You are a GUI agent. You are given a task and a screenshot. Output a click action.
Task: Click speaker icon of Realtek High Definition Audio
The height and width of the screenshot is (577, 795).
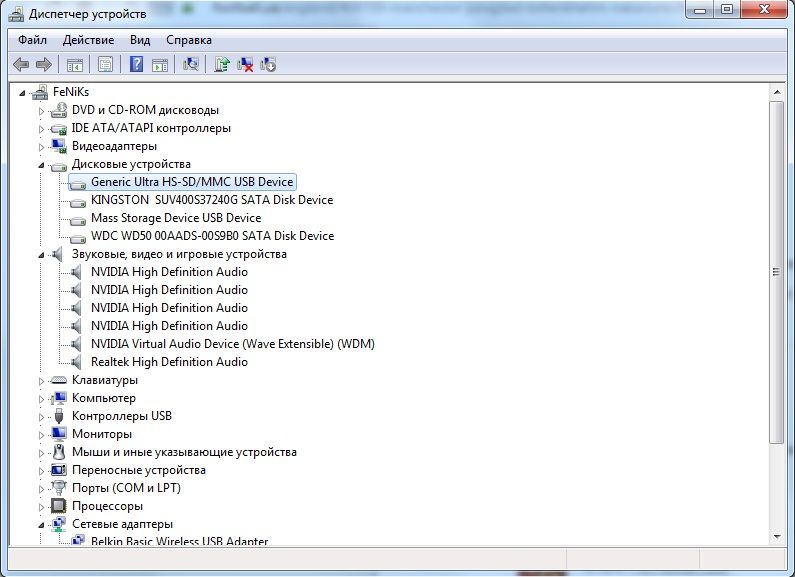tap(77, 362)
